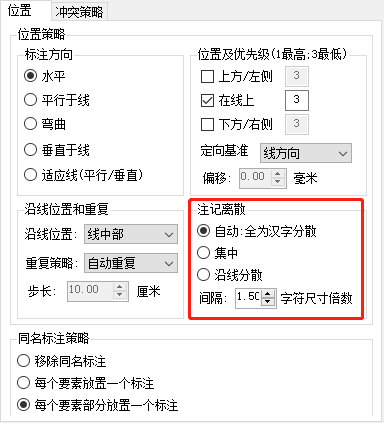The height and width of the screenshot is (423, 384).
Task: Select 垂直于线 label direction
Action: coord(57,150)
